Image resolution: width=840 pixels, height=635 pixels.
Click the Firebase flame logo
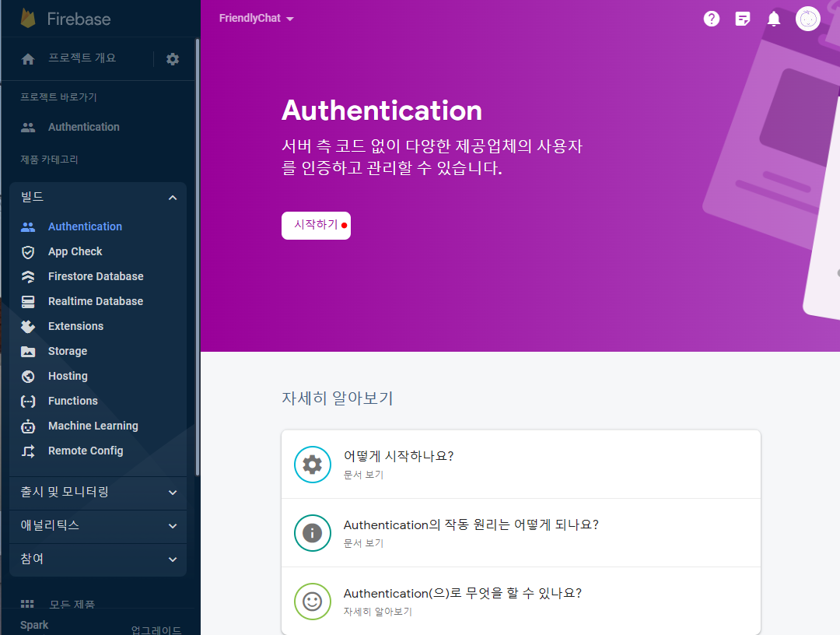[28, 18]
